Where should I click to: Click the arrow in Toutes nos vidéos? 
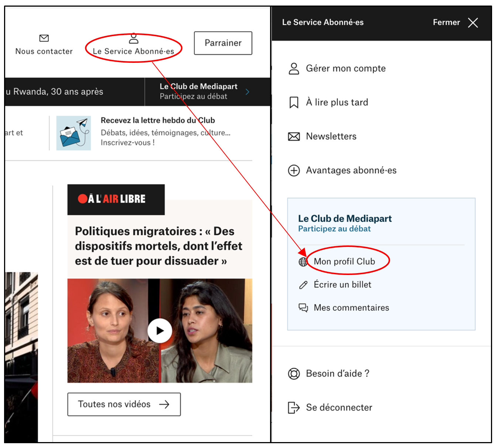[164, 404]
